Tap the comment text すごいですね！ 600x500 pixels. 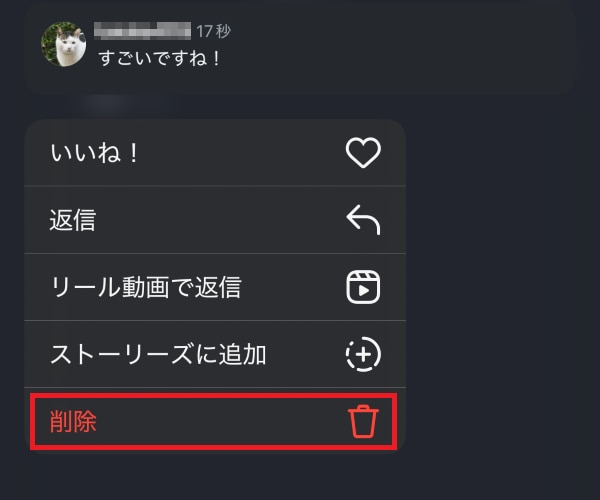tap(159, 59)
